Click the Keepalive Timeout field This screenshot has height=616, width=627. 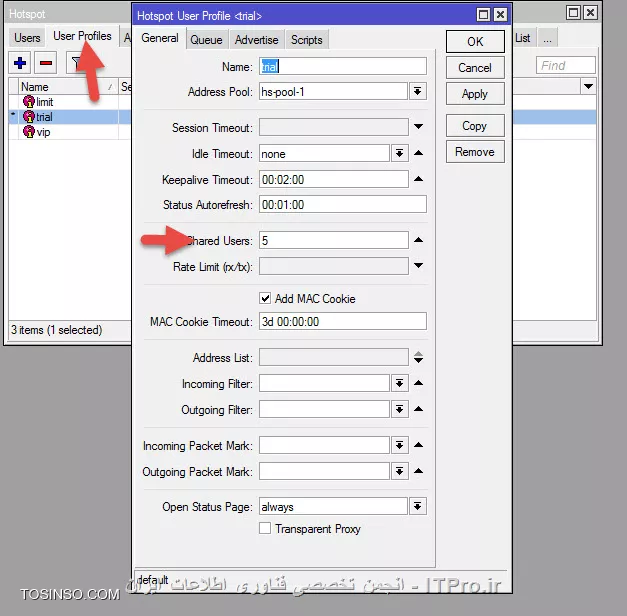tap(333, 179)
